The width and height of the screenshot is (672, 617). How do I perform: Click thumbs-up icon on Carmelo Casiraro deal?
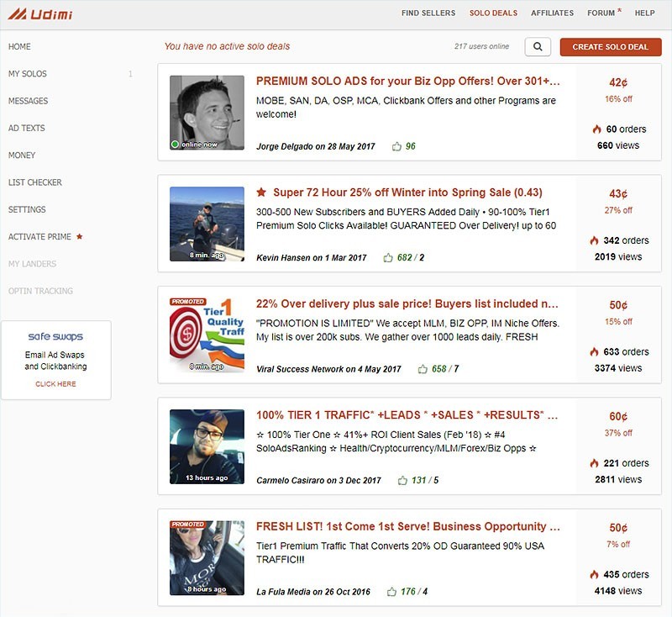pyautogui.click(x=402, y=481)
